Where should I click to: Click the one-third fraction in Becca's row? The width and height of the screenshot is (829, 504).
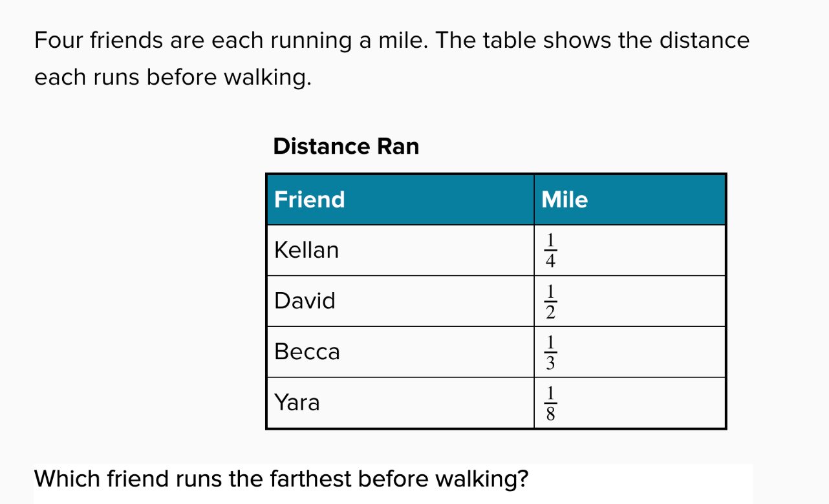[x=550, y=353]
